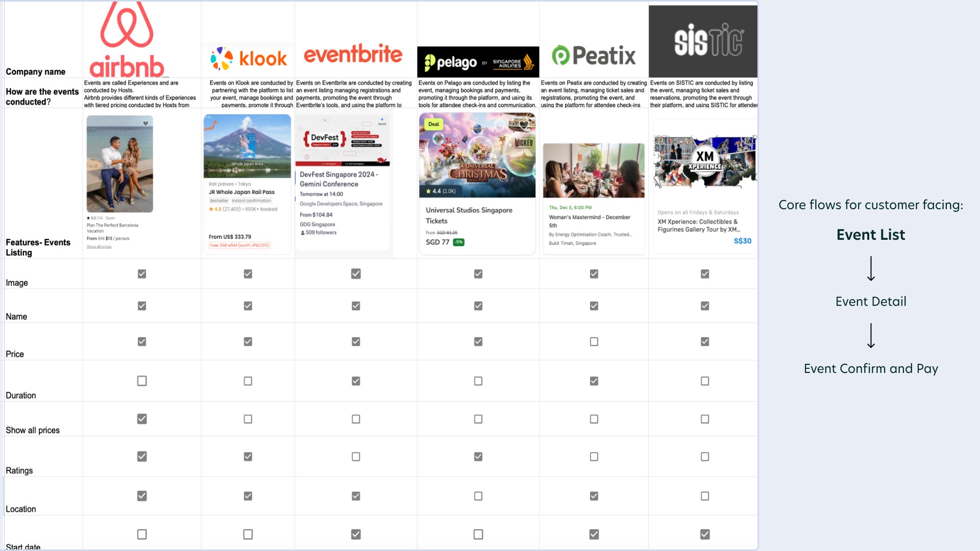Uncheck Airbnb Show all prices checkbox
980x551 pixels.
[x=142, y=419]
